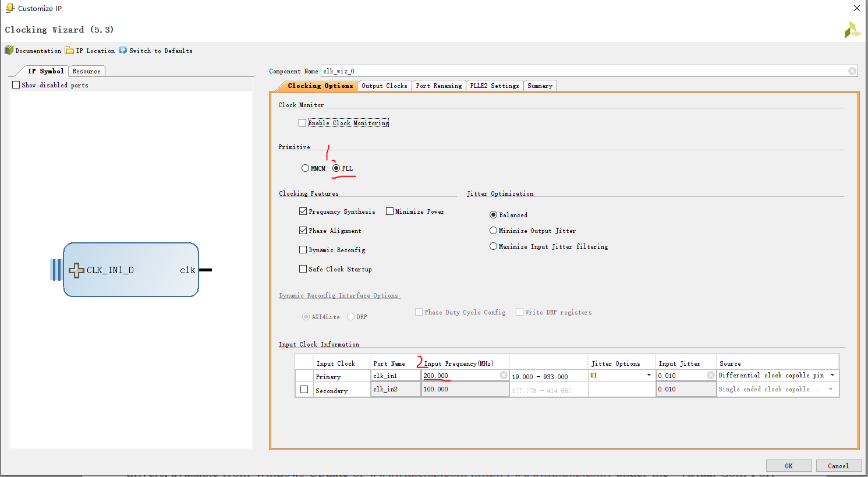The width and height of the screenshot is (868, 477).
Task: Switch to the Output Clocks tab
Action: tap(384, 86)
